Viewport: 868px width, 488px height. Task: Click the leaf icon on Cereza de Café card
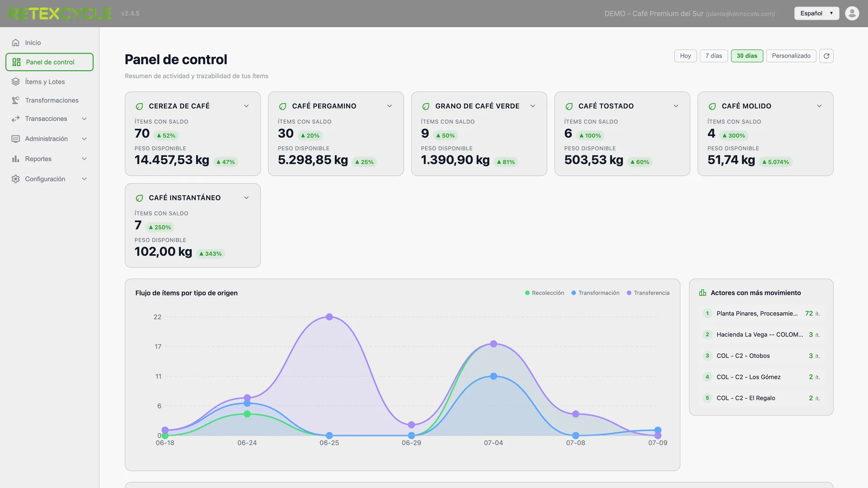tap(140, 107)
